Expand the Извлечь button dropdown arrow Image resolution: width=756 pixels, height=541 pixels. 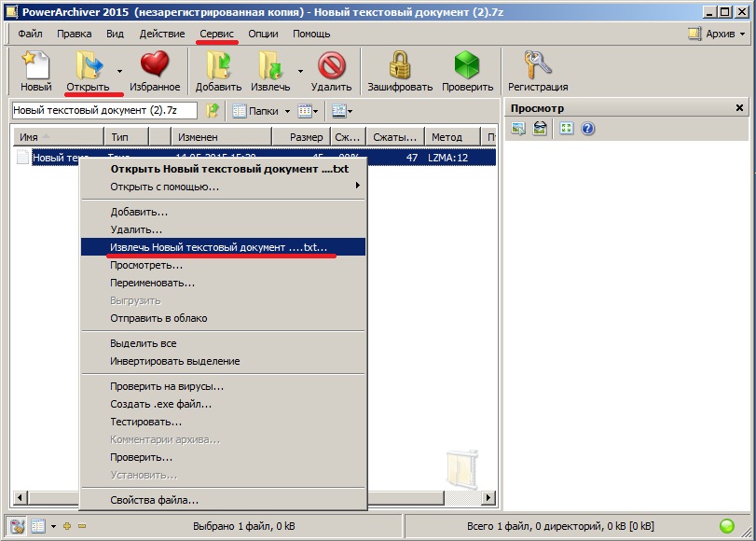tap(299, 70)
